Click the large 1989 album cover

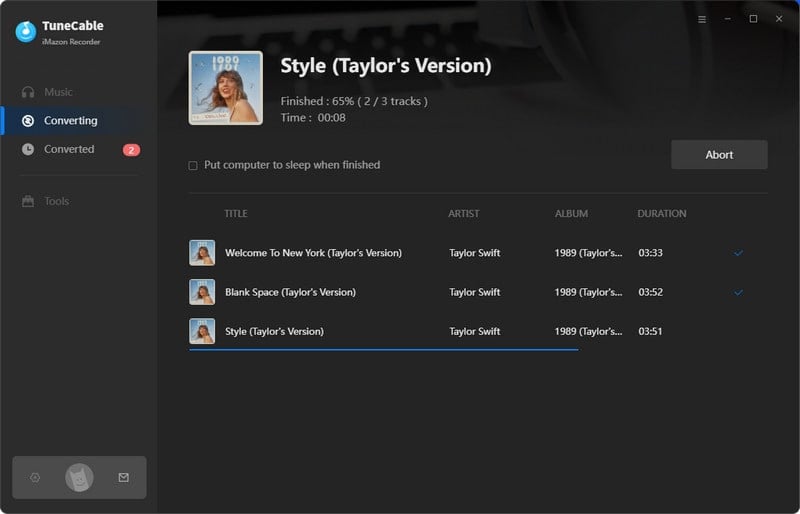click(226, 88)
